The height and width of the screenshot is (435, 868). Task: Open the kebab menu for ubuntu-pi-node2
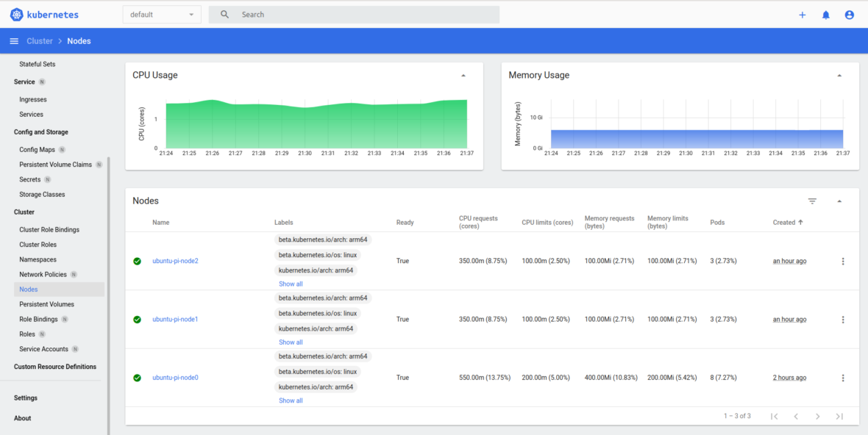click(842, 260)
